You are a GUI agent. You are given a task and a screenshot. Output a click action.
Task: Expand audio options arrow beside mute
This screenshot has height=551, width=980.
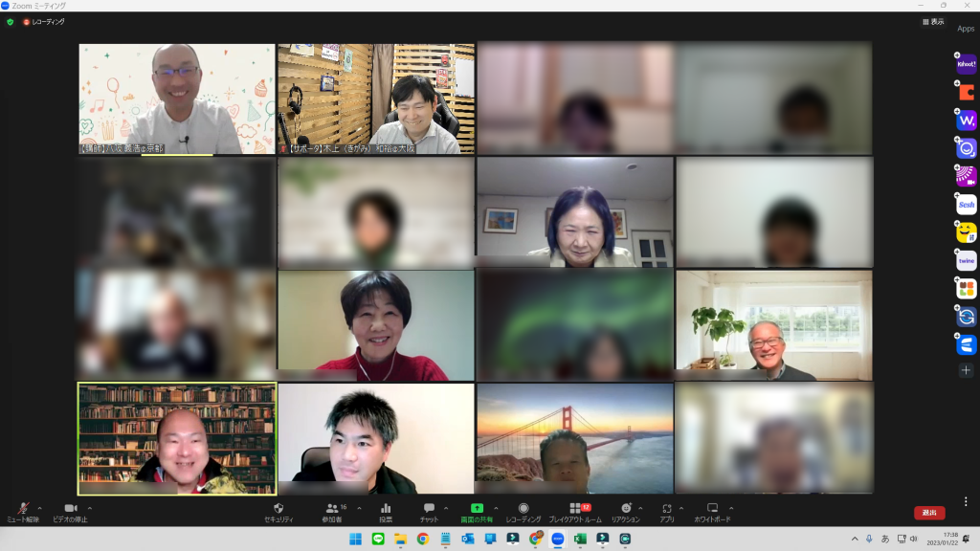[39, 508]
